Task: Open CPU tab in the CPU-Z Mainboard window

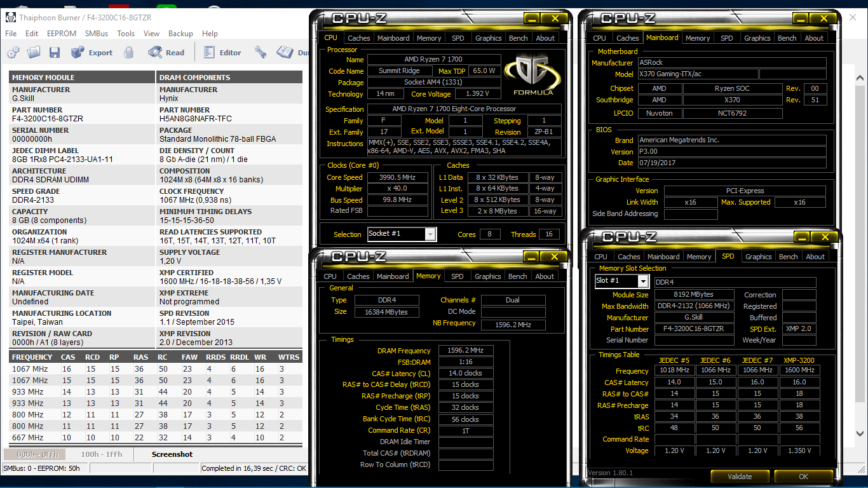Action: pyautogui.click(x=599, y=38)
